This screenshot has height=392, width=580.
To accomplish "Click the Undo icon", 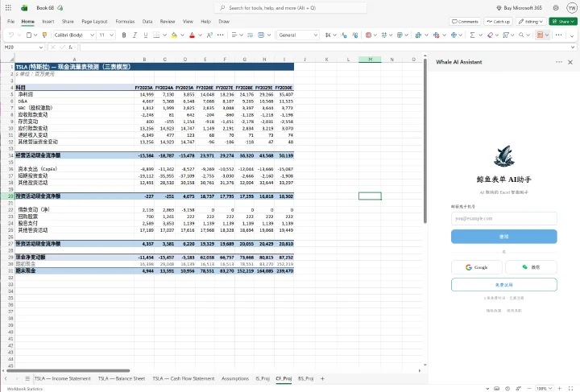I will tap(10, 35).
